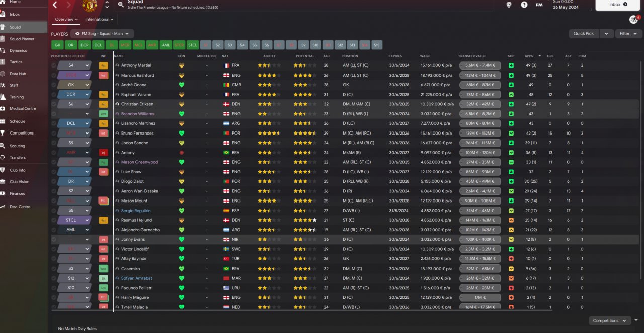
Task: Open Marcus Rashford's player profile
Action: tap(137, 75)
